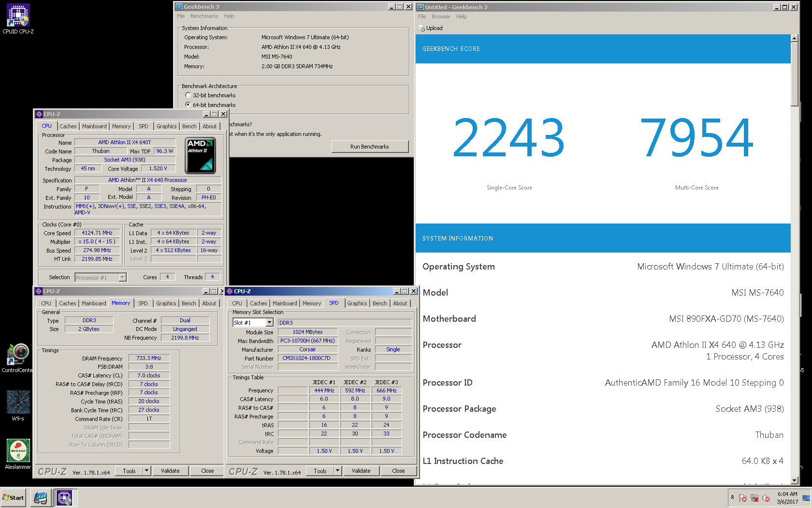Viewport: 812px width, 508px height.
Task: Click DRAM Frequency value 733.3 MHz
Action: click(x=149, y=358)
